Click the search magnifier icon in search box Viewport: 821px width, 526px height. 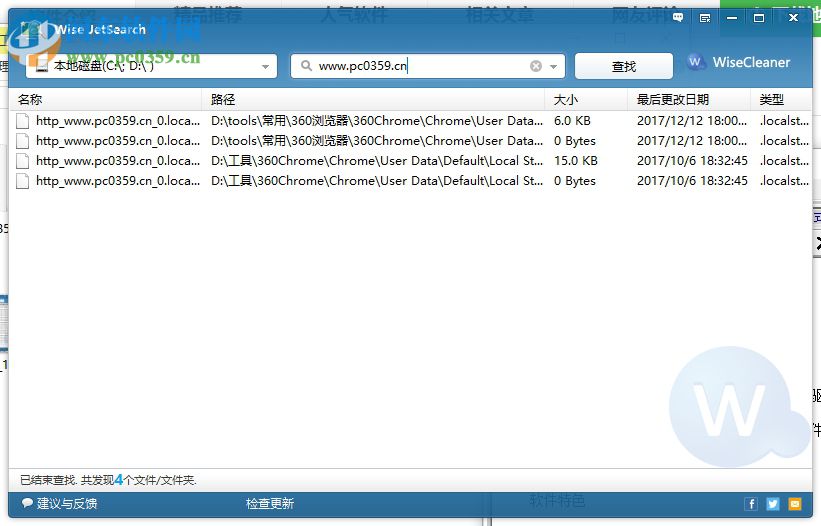tap(306, 65)
